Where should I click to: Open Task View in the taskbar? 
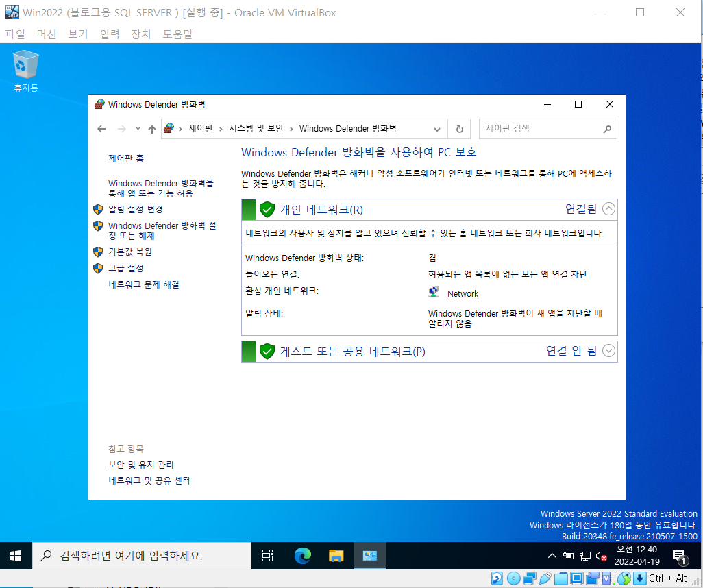click(x=268, y=556)
